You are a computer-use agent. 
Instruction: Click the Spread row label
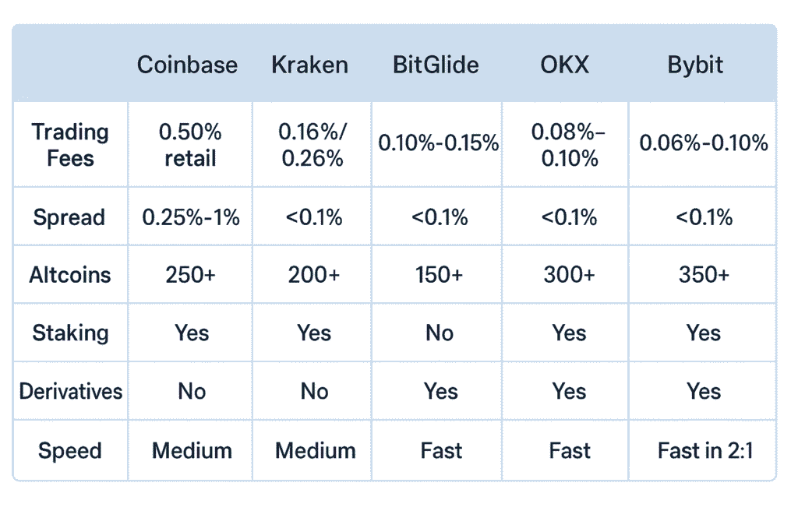(x=69, y=217)
